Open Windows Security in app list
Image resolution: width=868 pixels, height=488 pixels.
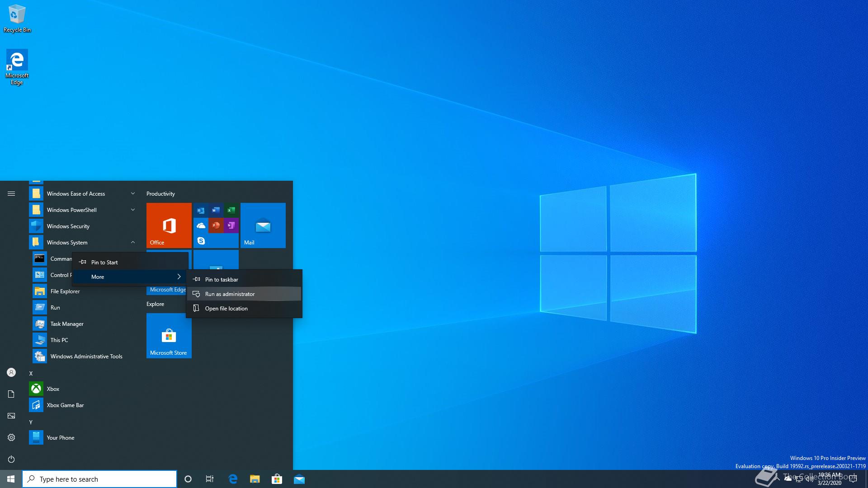pos(68,226)
